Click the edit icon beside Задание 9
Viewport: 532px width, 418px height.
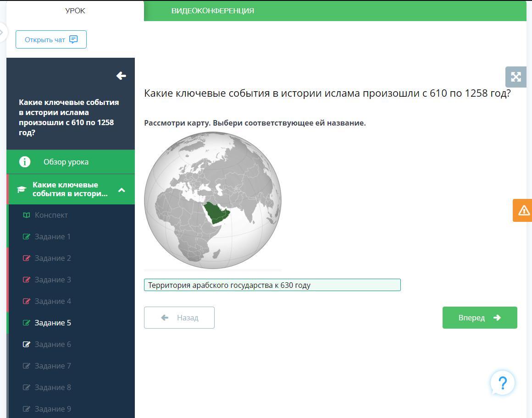pos(27,409)
